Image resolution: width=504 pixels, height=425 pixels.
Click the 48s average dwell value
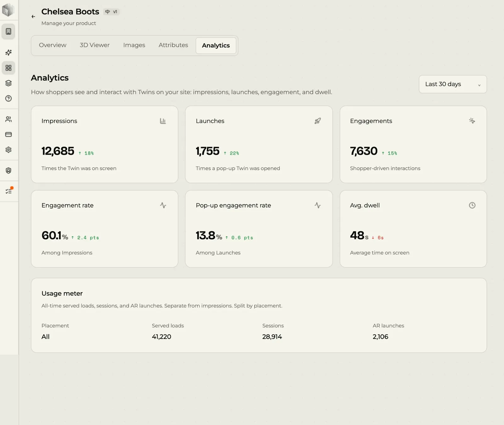point(359,236)
